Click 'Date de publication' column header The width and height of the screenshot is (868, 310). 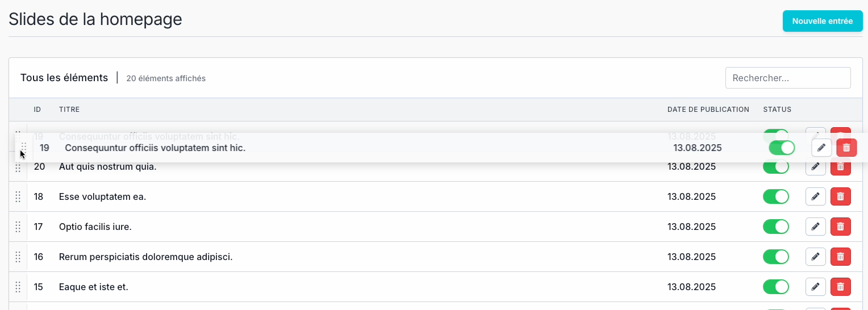tap(708, 110)
